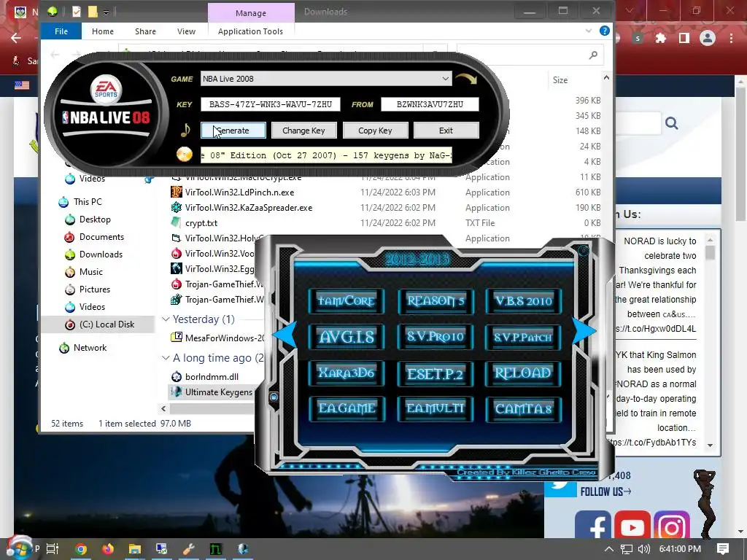Click the browser back arrow
Image resolution: width=747 pixels, height=560 pixels.
point(16,38)
